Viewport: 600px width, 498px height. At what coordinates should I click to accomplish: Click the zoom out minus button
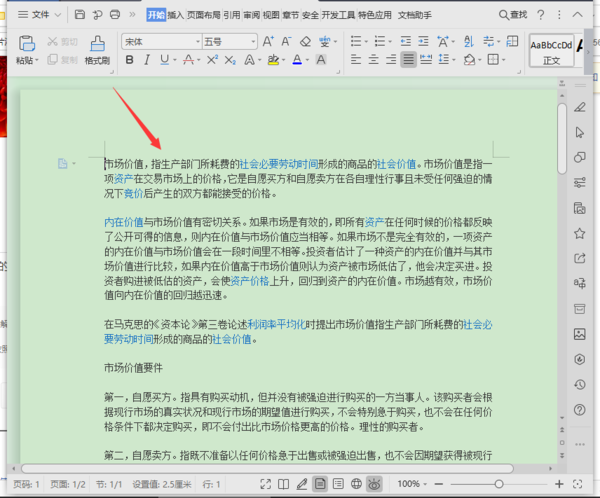(x=439, y=484)
